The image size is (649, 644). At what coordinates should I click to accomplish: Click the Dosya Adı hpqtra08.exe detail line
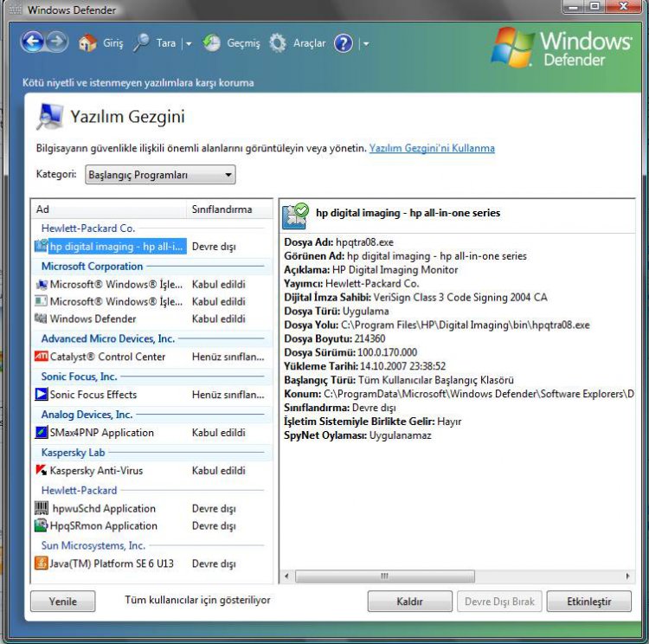[338, 241]
